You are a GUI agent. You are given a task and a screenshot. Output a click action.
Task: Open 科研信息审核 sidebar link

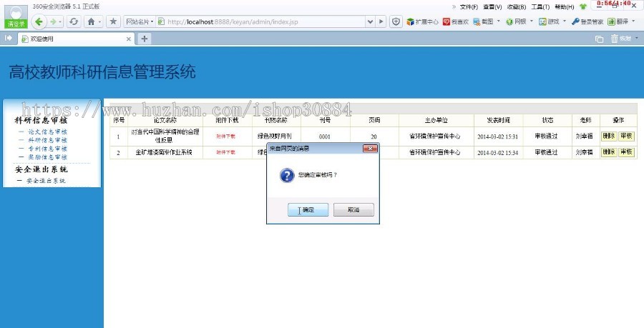point(47,140)
